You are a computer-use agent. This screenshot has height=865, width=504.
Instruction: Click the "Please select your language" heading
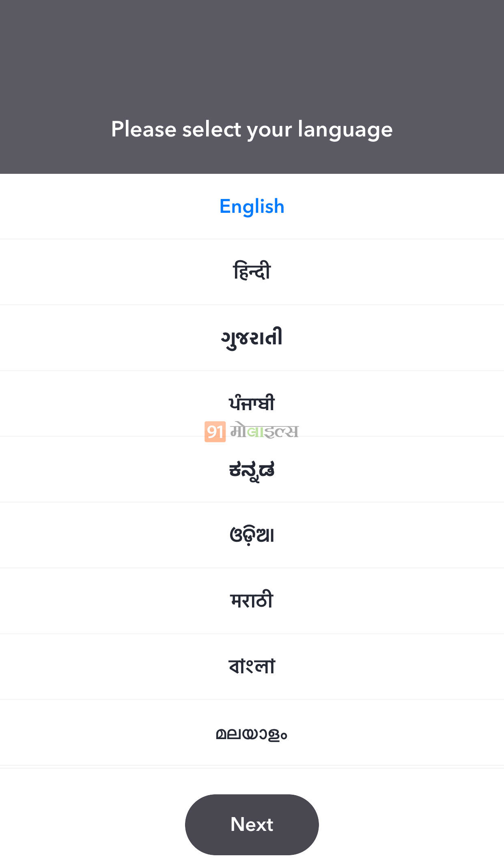pyautogui.click(x=252, y=129)
